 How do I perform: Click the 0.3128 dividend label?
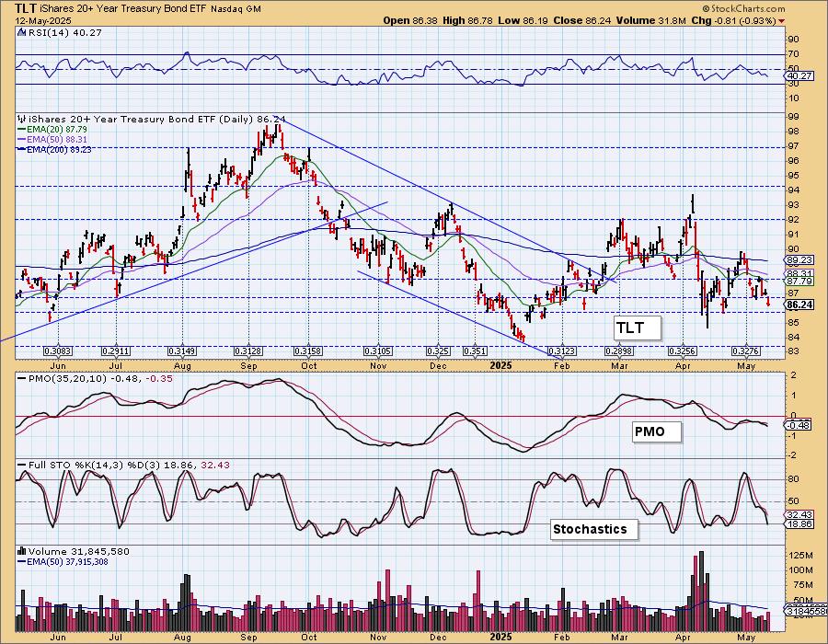(x=248, y=351)
